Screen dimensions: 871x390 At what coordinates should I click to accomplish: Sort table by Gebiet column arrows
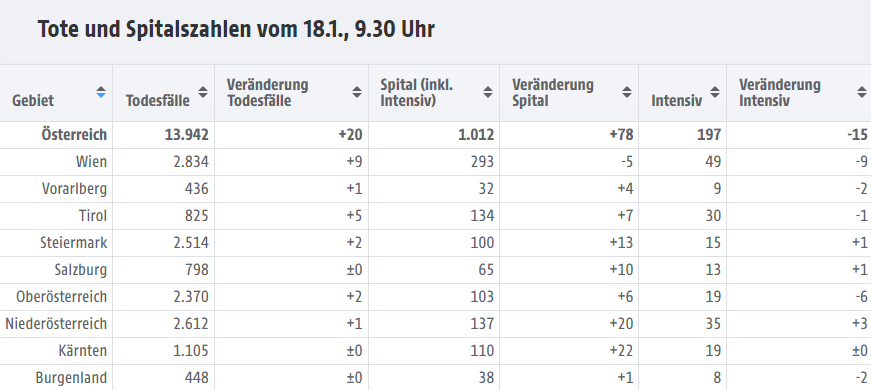click(x=101, y=92)
